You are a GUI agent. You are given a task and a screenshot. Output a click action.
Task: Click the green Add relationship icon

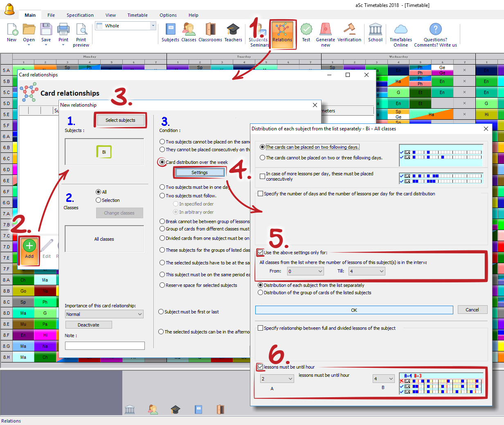[x=29, y=249]
